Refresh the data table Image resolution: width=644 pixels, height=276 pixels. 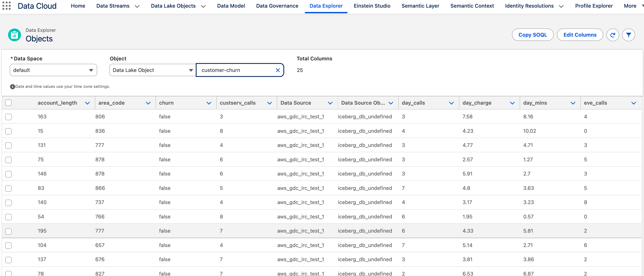613,35
